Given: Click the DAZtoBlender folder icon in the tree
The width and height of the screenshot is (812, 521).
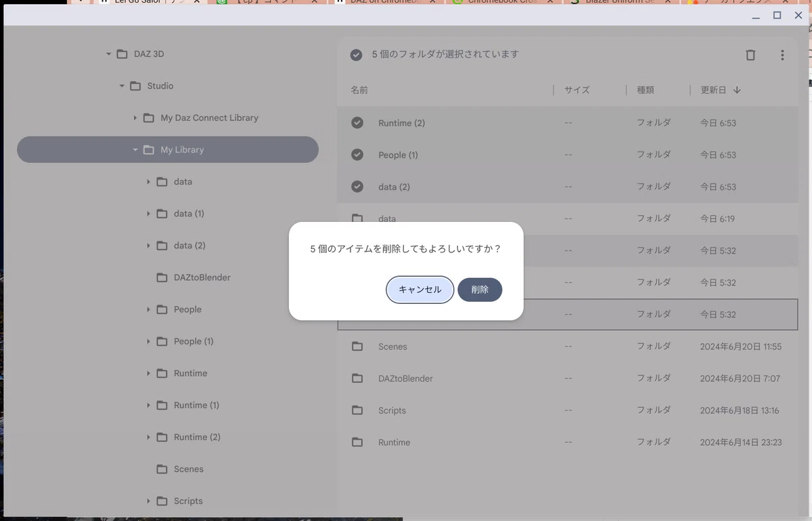Looking at the screenshot, I should (162, 277).
